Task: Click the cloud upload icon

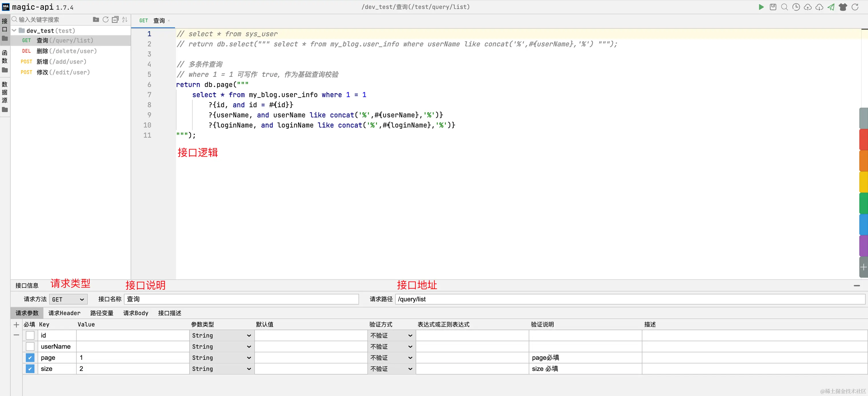Action: pos(808,7)
